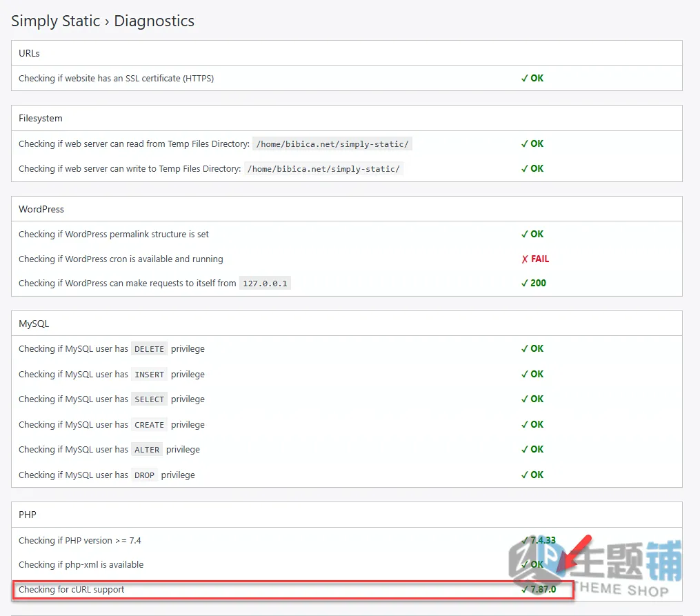This screenshot has height=616, width=700.
Task: Click OK status for permalink structure check
Action: (532, 235)
